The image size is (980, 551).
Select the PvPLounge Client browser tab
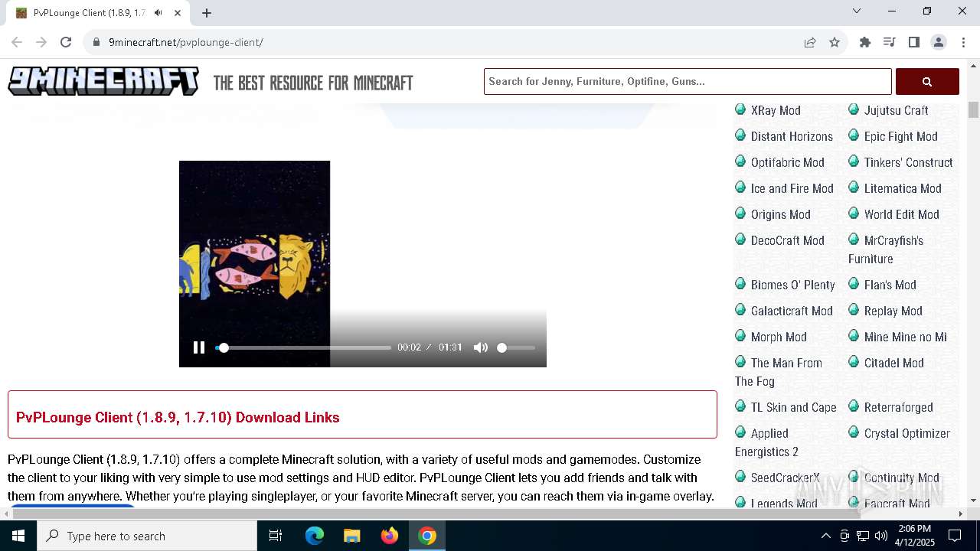(98, 13)
